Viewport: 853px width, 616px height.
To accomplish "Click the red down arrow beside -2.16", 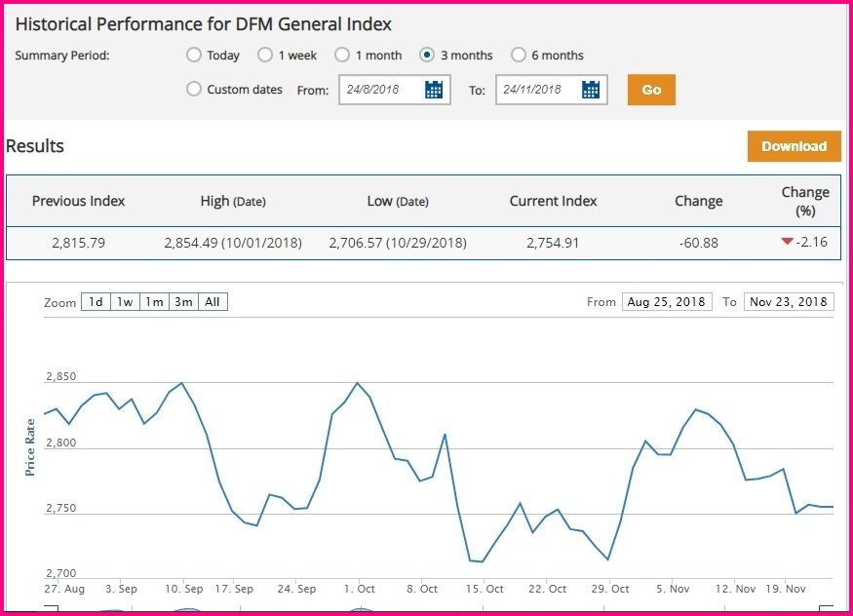I will coord(788,242).
